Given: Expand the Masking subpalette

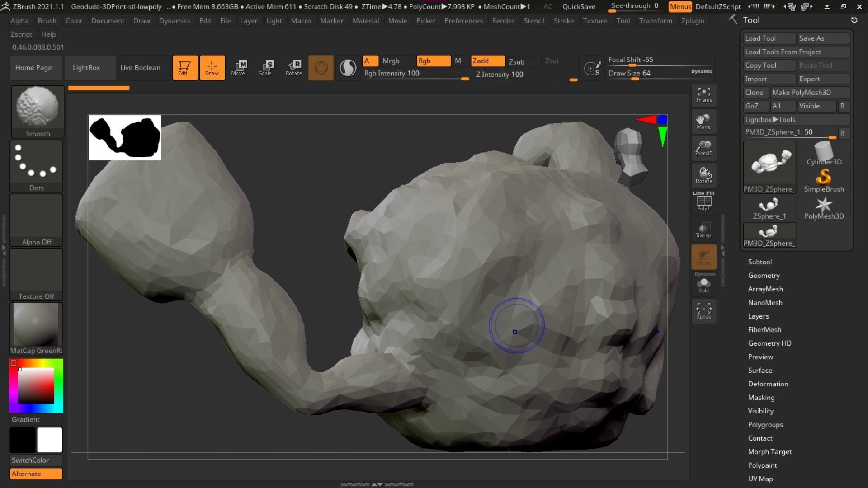Looking at the screenshot, I should point(761,398).
